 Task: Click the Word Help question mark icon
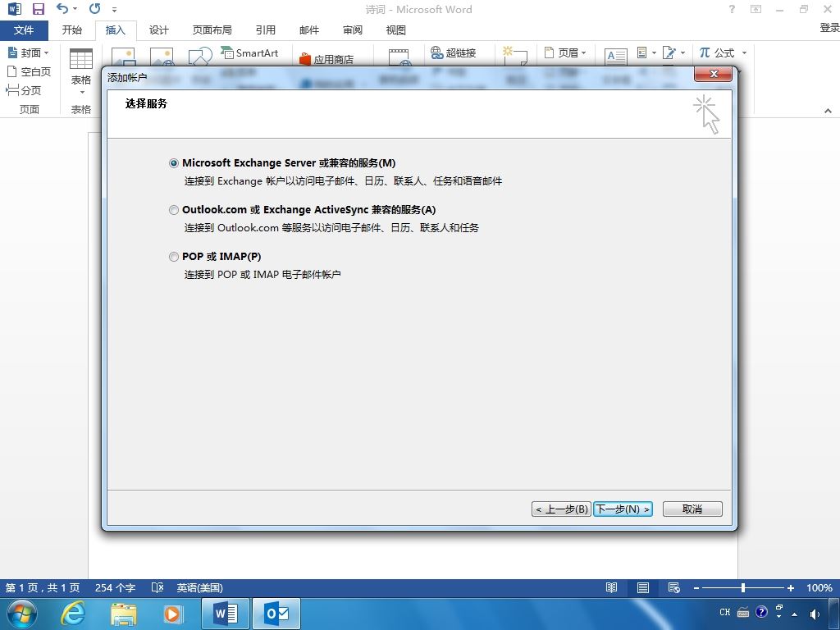[x=732, y=9]
